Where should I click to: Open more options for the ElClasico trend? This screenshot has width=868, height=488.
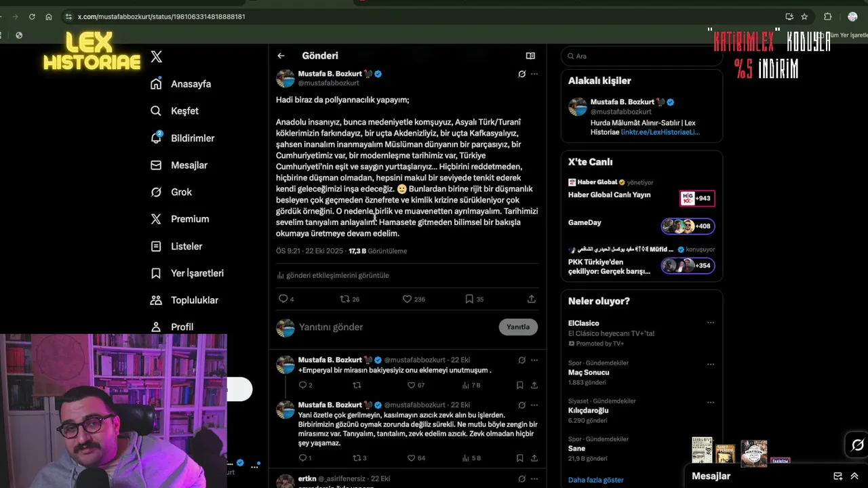(x=711, y=323)
